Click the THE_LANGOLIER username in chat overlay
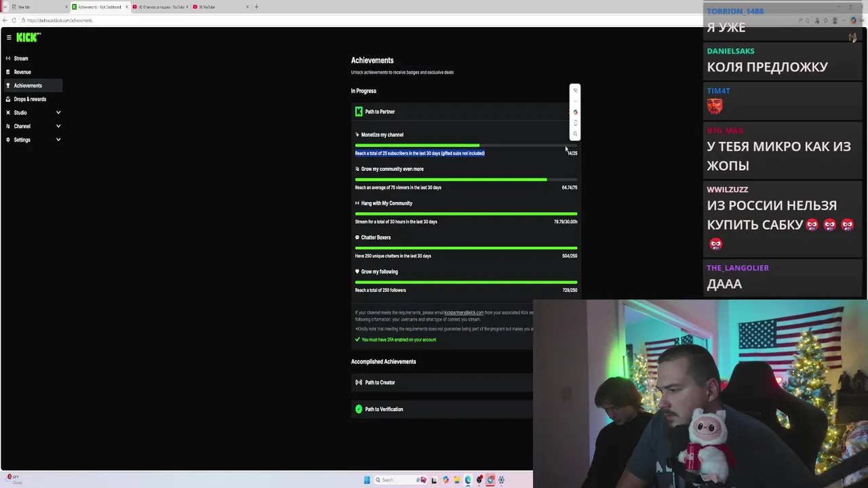Screen dimensions: 868x488 [738, 268]
